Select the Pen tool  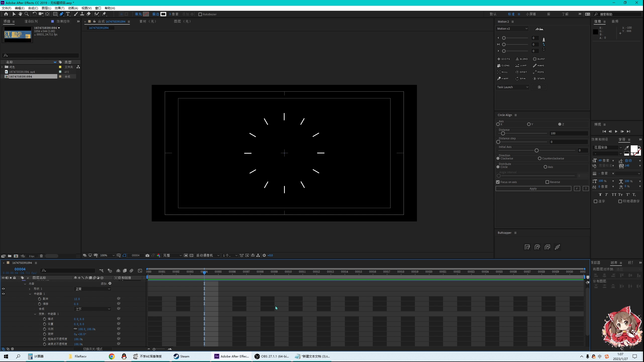click(62, 14)
